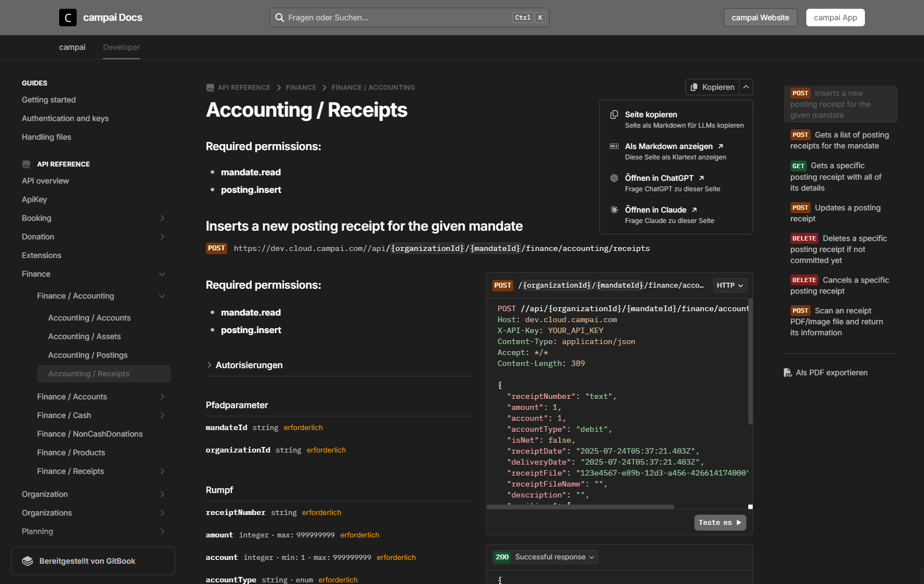The image size is (924, 584).
Task: Click the code panel horizontal scrollbar
Action: pos(580,507)
